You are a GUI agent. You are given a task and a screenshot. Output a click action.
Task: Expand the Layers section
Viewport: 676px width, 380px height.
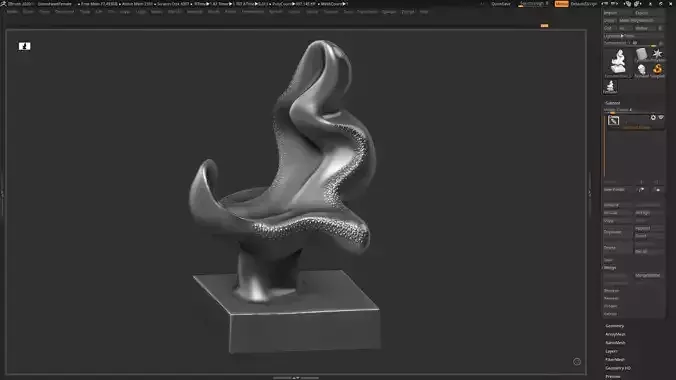point(612,352)
